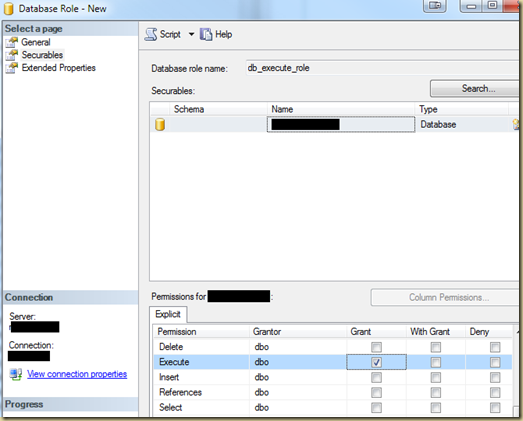Click the Grantor column header

coord(298,332)
